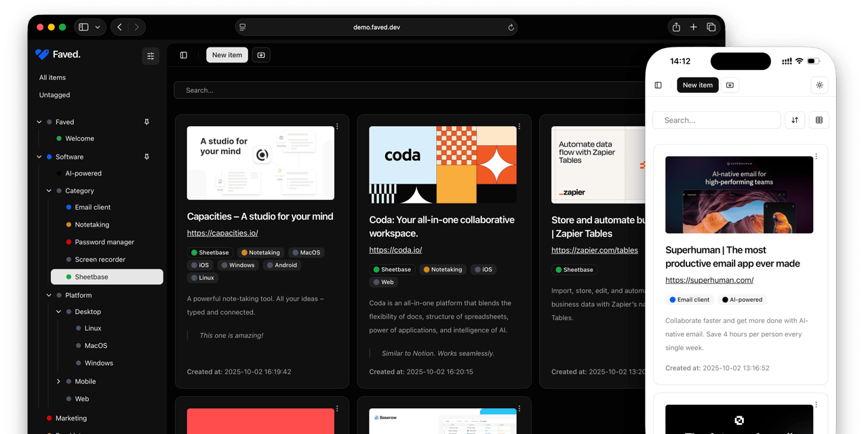Open three-dot menu on Superhuman card
This screenshot has width=868, height=434.
(816, 157)
